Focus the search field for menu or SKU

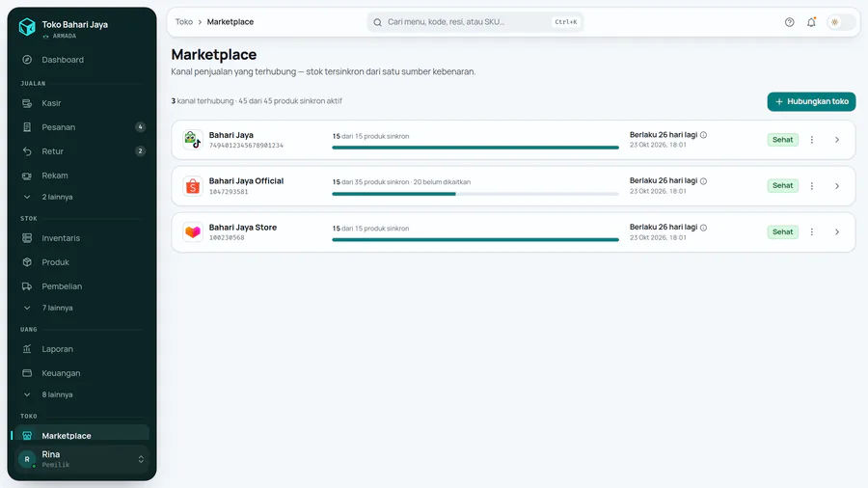(x=475, y=22)
